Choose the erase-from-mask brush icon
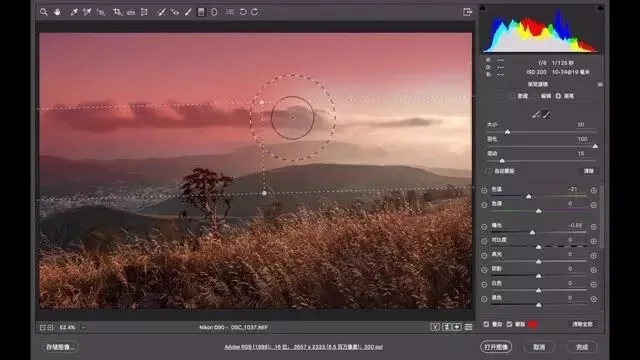 point(547,115)
